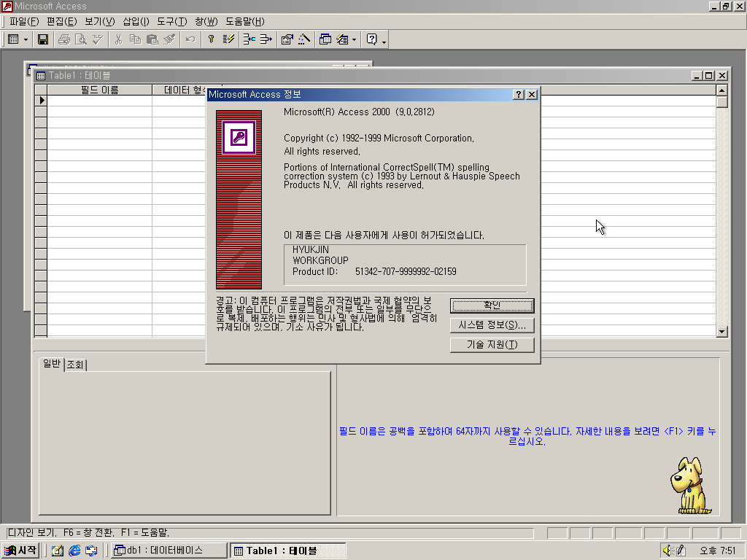Image resolution: width=747 pixels, height=560 pixels.
Task: Click the Outlook Express quick launch icon
Action: click(x=91, y=551)
